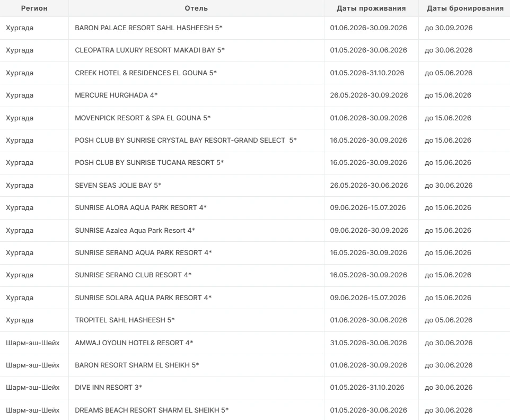Click booking date 'до 30.09.2026' for BARON PALACE
This screenshot has width=510, height=420.
pyautogui.click(x=449, y=28)
